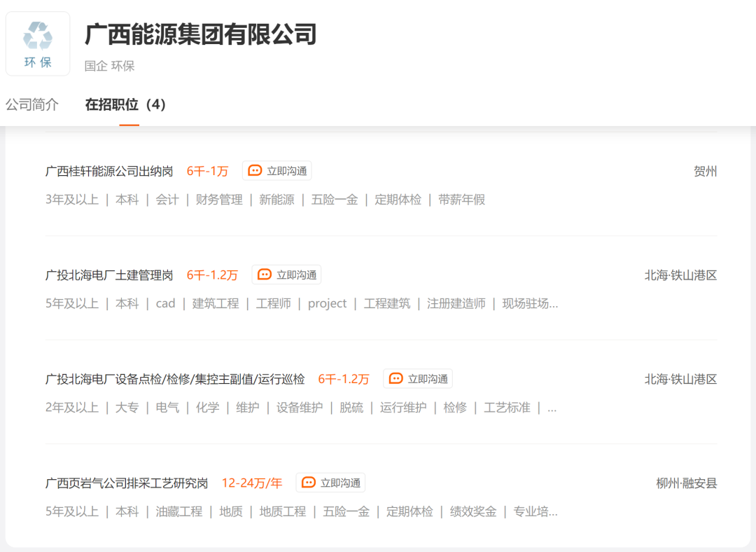Click company name 广西能源集团有限公司
Screen dimensions: 756x552
[201, 34]
